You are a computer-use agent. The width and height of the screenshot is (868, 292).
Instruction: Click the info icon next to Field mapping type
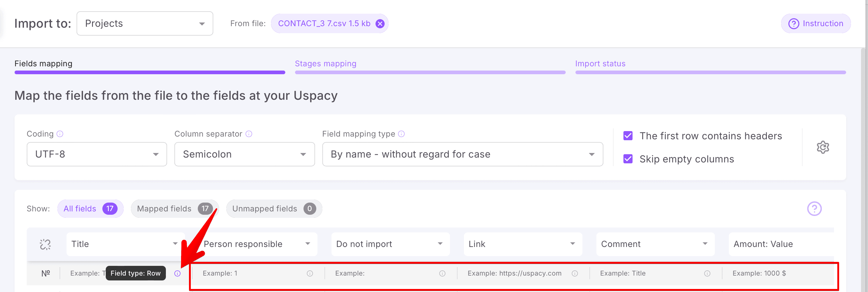[401, 134]
